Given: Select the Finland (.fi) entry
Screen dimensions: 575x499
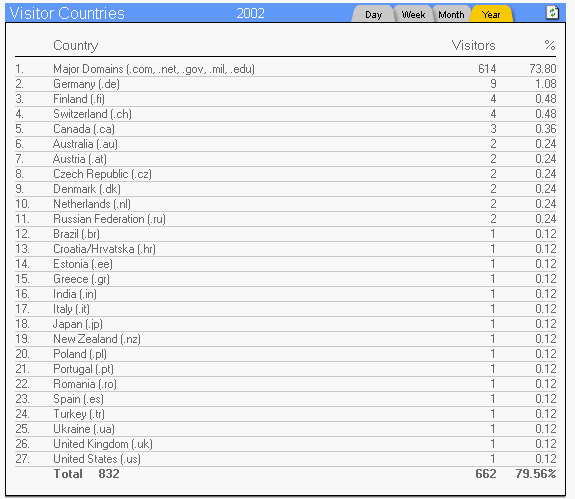Looking at the screenshot, I should coord(79,99).
